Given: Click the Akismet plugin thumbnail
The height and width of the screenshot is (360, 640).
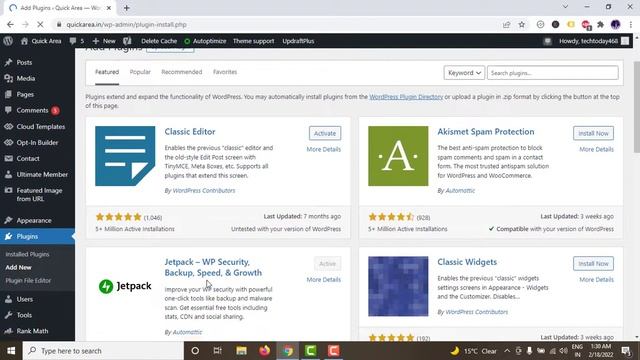Looking at the screenshot, I should [x=398, y=156].
